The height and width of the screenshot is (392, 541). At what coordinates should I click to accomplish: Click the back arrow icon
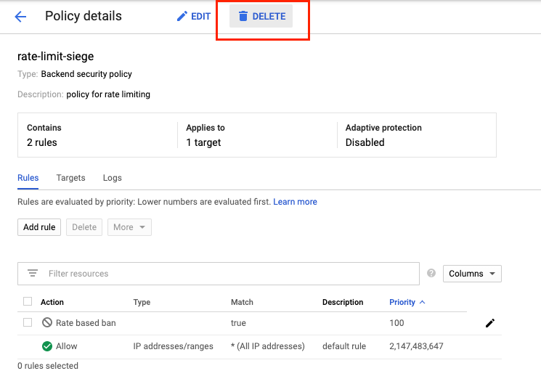[x=20, y=17]
